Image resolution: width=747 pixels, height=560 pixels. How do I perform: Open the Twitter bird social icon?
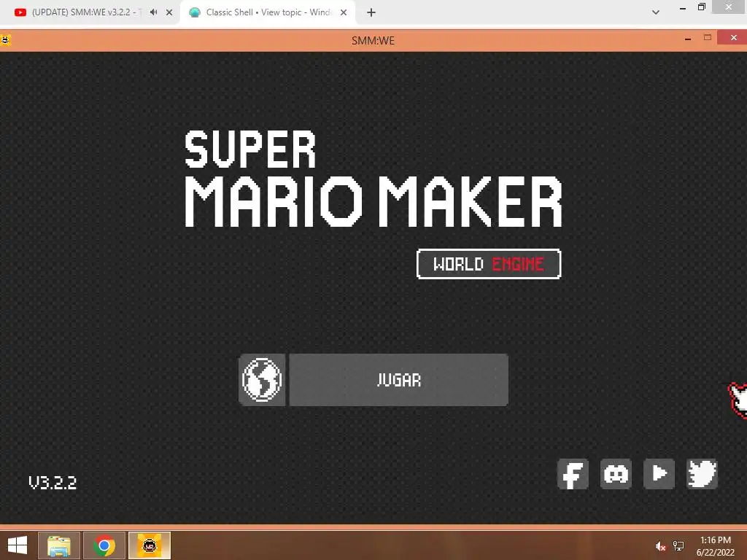coord(702,474)
